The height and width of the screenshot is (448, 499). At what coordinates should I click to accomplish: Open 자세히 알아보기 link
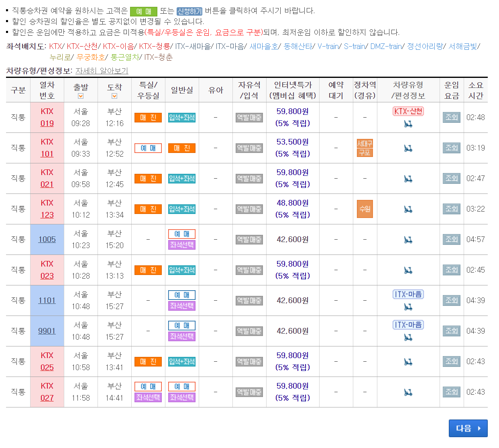click(102, 71)
